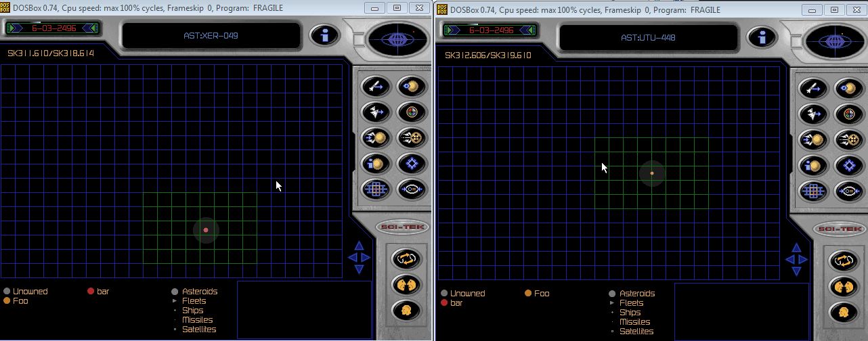Click the Missiles legend entry in left window
Image resolution: width=868 pixels, height=341 pixels.
tap(193, 320)
